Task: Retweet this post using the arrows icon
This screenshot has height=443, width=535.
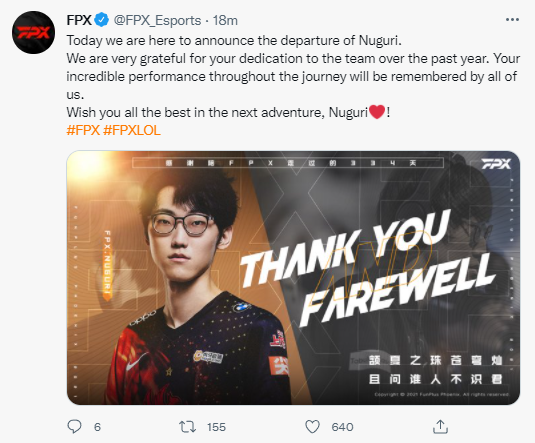Action: tap(187, 427)
